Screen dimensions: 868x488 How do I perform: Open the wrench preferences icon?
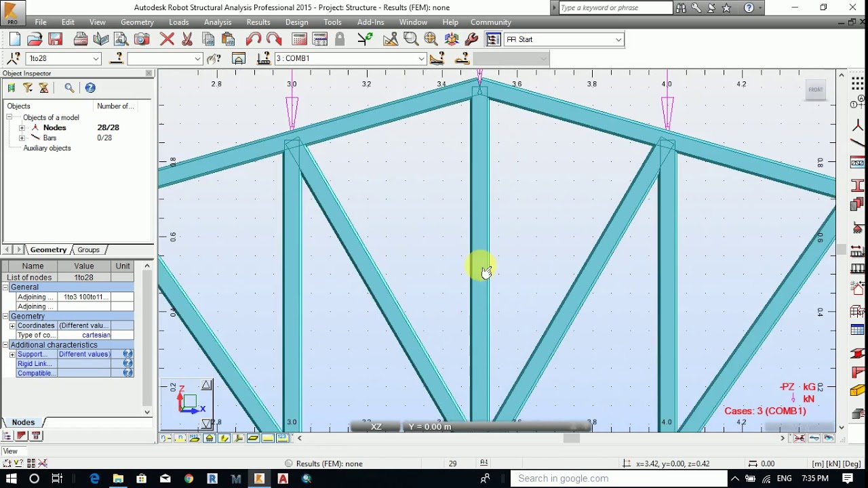pyautogui.click(x=472, y=39)
